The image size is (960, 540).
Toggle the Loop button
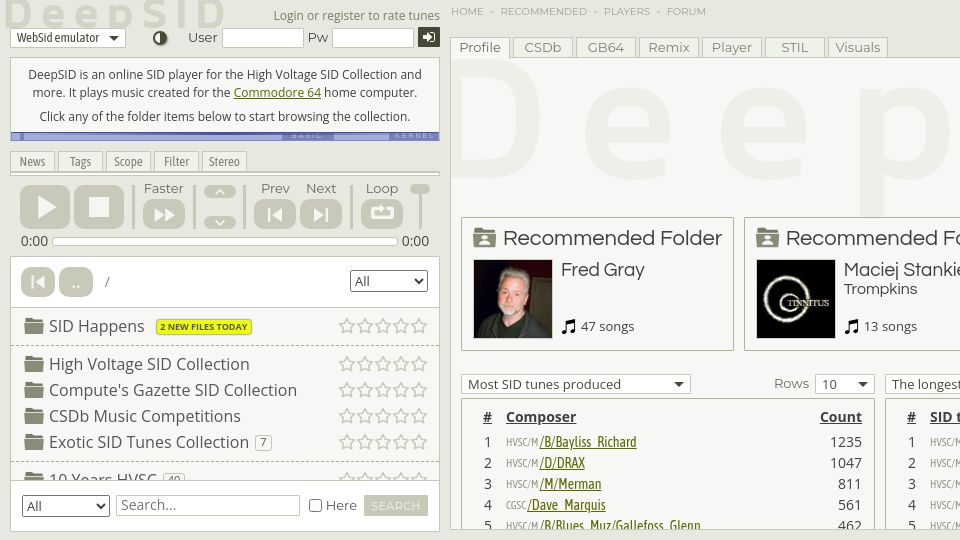tap(382, 214)
